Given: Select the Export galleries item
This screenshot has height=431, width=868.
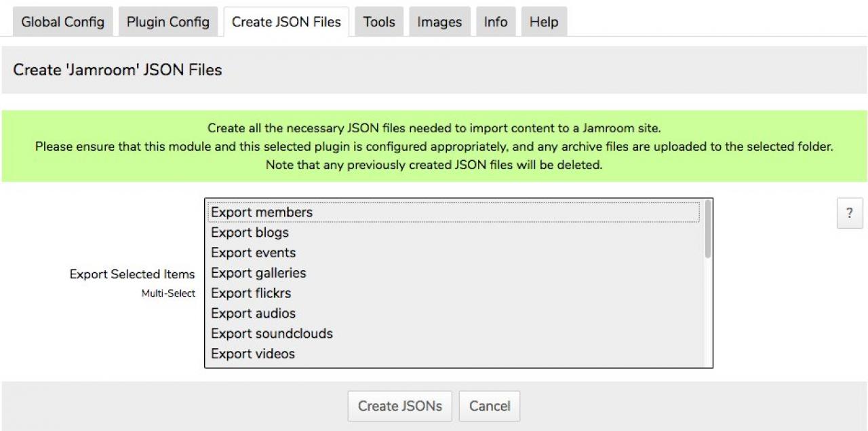Looking at the screenshot, I should [258, 273].
